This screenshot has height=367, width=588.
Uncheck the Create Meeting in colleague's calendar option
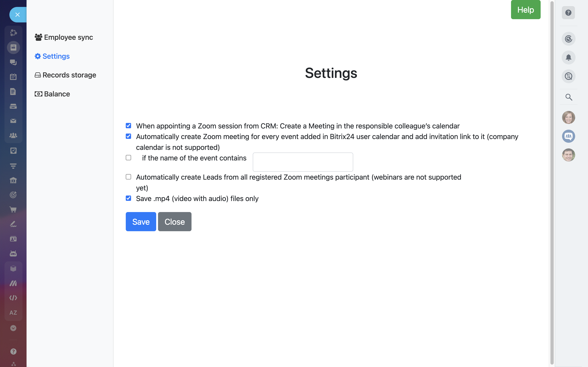pos(129,126)
